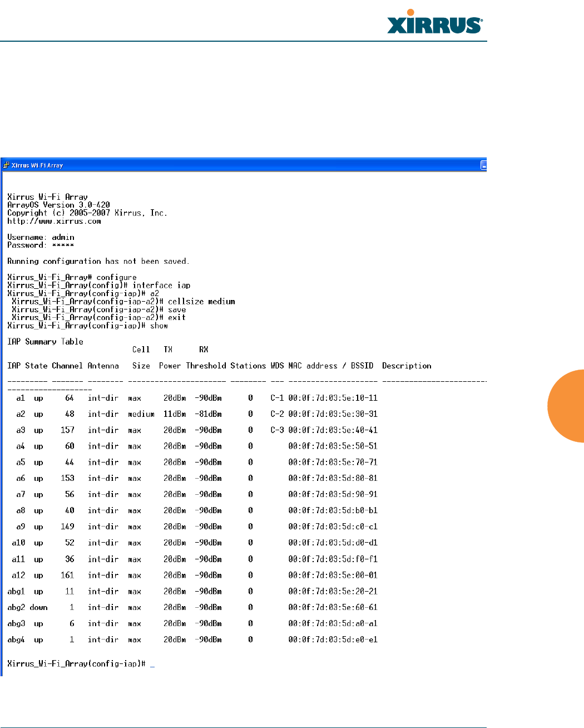Click the 'configure' command line
The width and height of the screenshot is (584, 728).
click(72, 277)
